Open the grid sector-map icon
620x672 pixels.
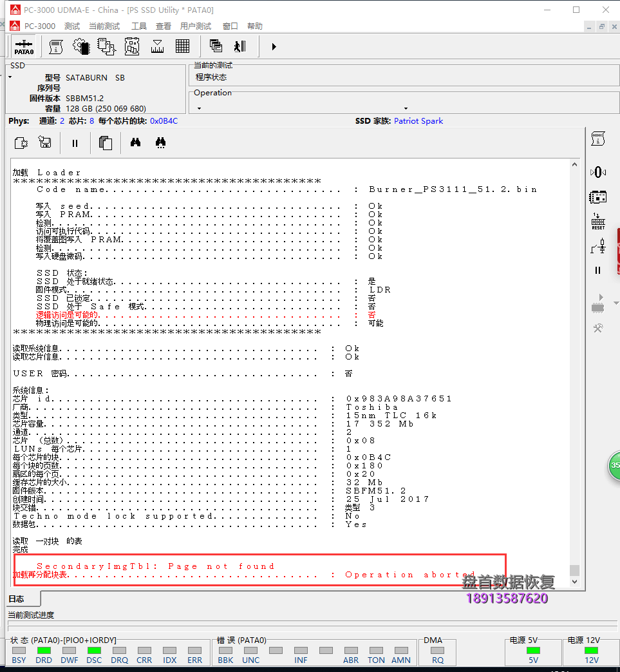(x=182, y=46)
